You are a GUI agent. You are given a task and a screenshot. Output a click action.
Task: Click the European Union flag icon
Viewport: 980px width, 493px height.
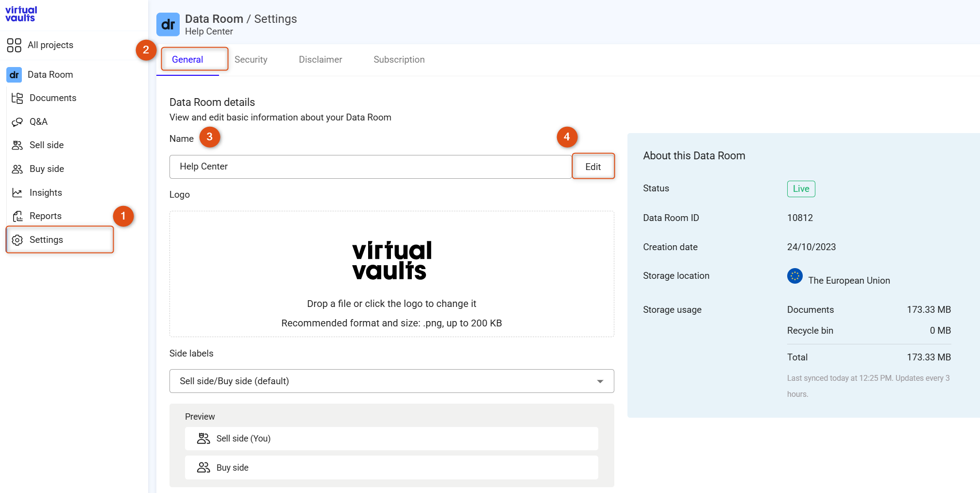795,276
